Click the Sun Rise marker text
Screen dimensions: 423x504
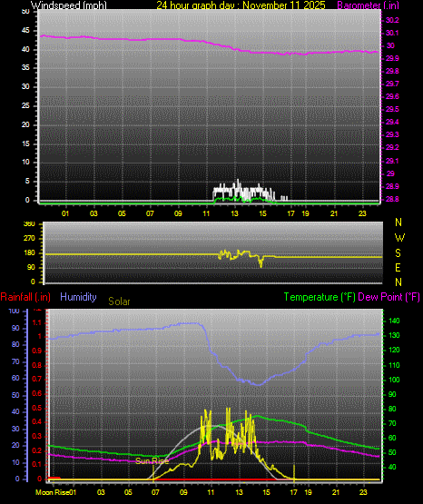pos(152,461)
